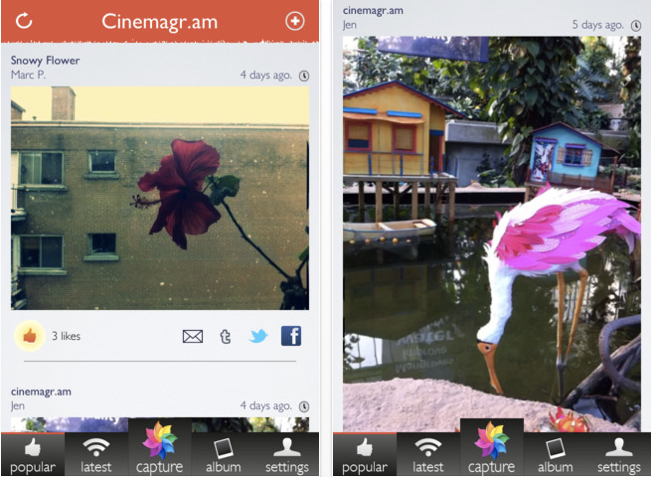Share Snowy Flower on Facebook
The width and height of the screenshot is (651, 477).
click(x=291, y=336)
